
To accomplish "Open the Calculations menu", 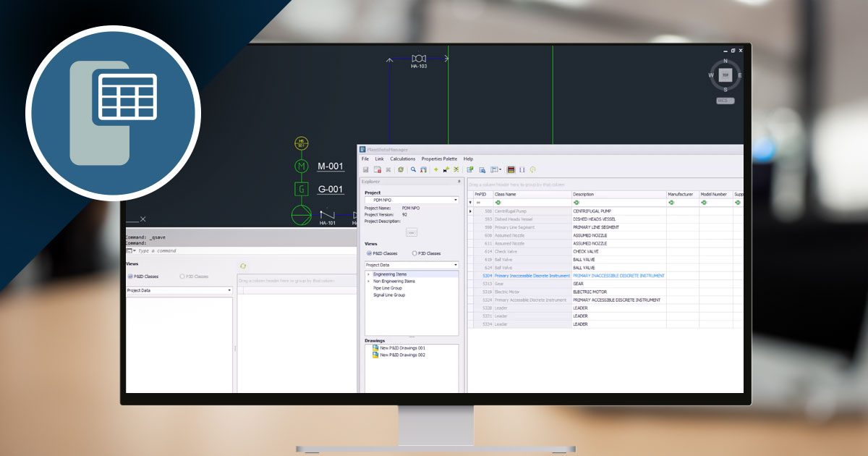I will tap(403, 159).
